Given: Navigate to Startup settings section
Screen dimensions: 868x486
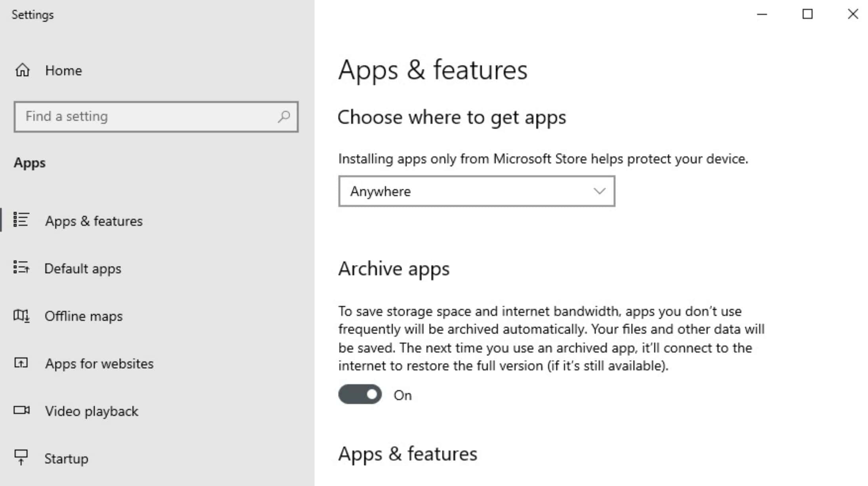Looking at the screenshot, I should click(x=66, y=459).
